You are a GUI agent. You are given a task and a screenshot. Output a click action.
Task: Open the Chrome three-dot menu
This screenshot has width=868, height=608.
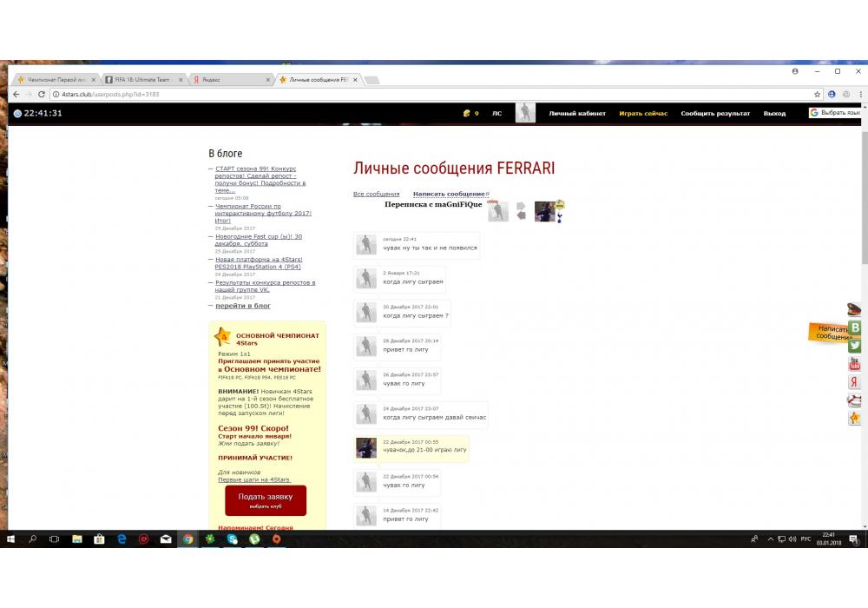pos(859,94)
